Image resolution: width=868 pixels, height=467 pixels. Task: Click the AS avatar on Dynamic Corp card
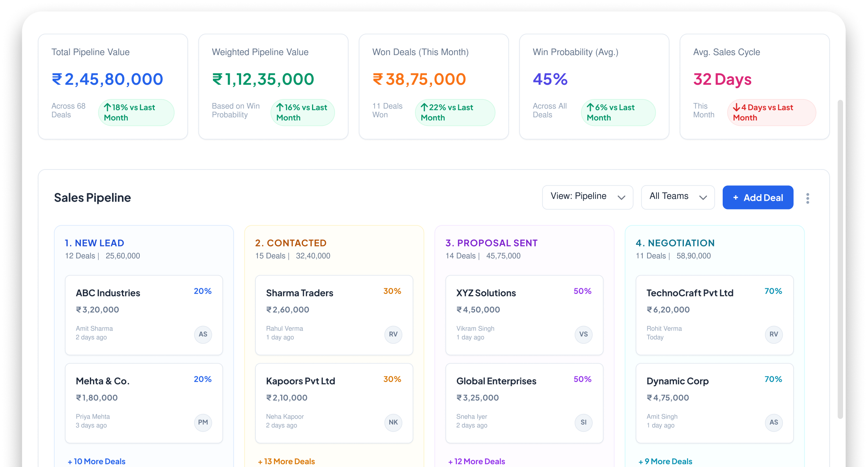774,422
